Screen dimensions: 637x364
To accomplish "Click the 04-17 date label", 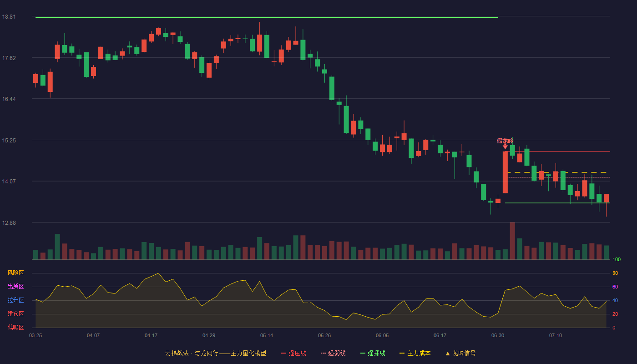I will click(x=151, y=335).
